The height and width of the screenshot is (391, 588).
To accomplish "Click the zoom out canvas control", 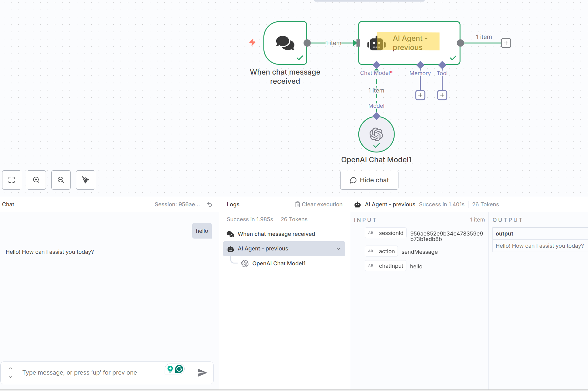I will 61,180.
